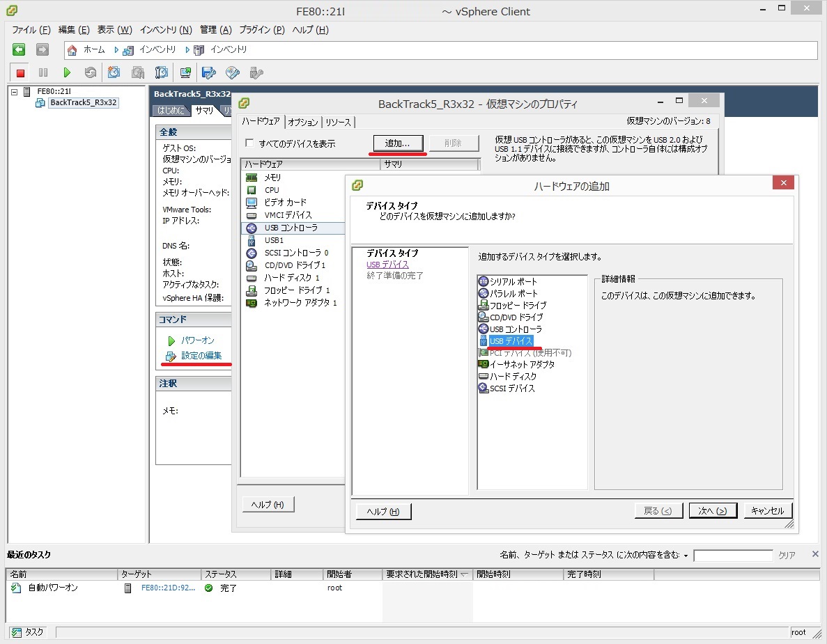Click the CD/DVD connect toolbar icon
The image size is (827, 644).
233,72
